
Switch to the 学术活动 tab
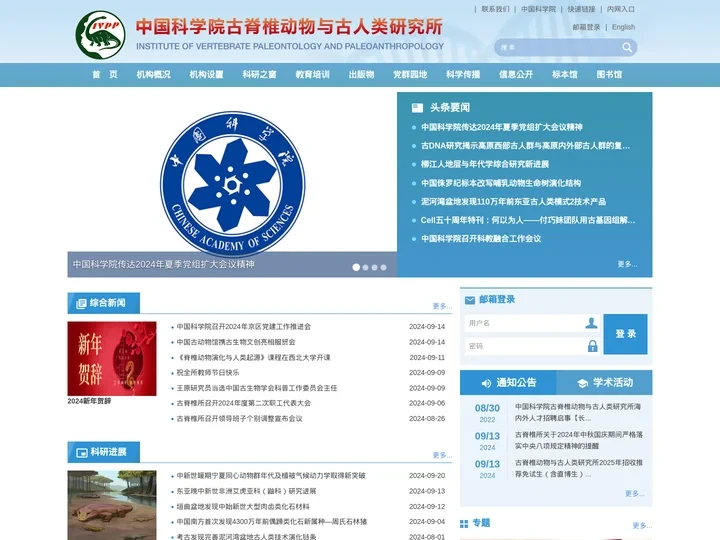click(604, 382)
